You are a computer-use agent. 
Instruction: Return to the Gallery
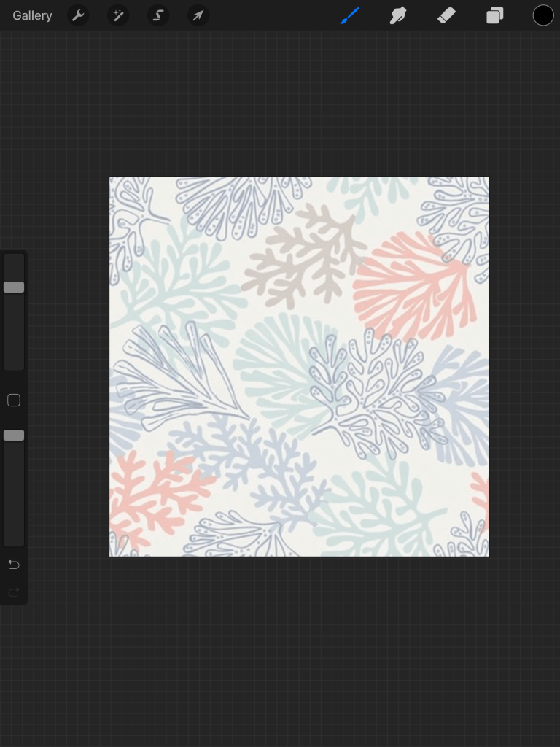pyautogui.click(x=32, y=15)
